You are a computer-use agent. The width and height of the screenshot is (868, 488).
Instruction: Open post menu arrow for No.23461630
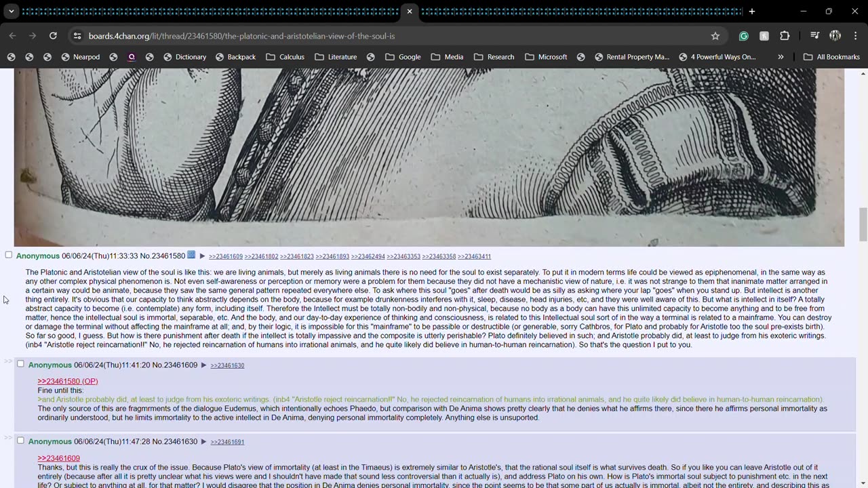(x=203, y=442)
